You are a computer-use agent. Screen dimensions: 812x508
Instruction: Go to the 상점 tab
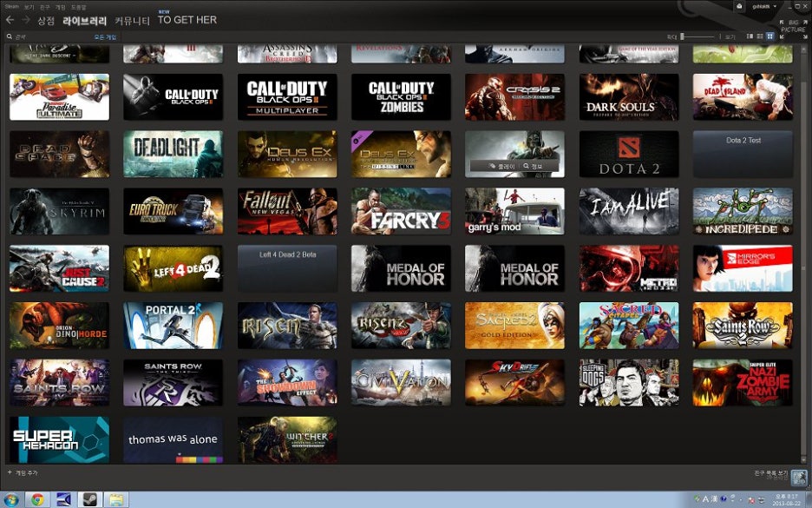pyautogui.click(x=46, y=21)
